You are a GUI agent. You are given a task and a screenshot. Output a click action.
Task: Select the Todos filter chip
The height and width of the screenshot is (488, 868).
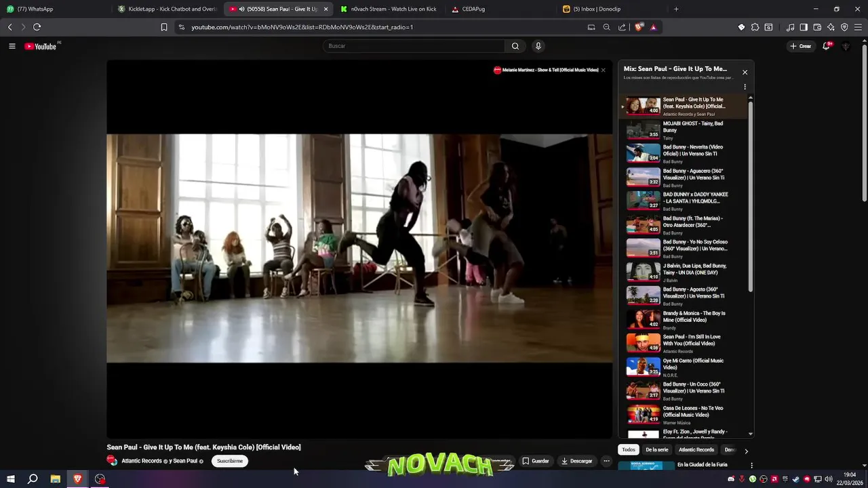[629, 450]
